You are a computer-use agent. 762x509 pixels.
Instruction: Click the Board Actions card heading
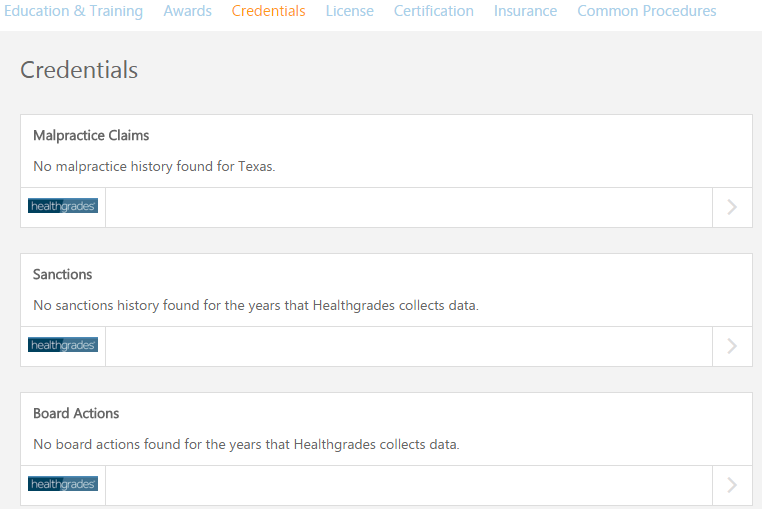click(76, 413)
